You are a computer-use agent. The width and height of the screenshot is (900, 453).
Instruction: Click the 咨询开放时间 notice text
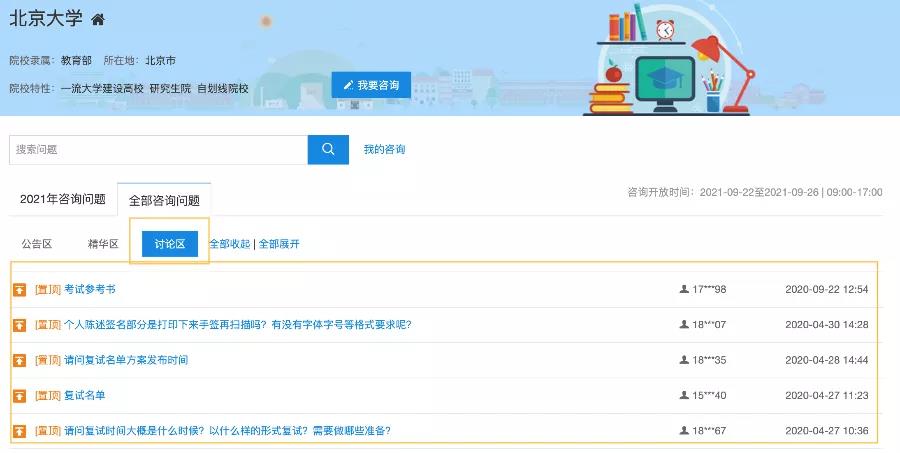(x=755, y=192)
